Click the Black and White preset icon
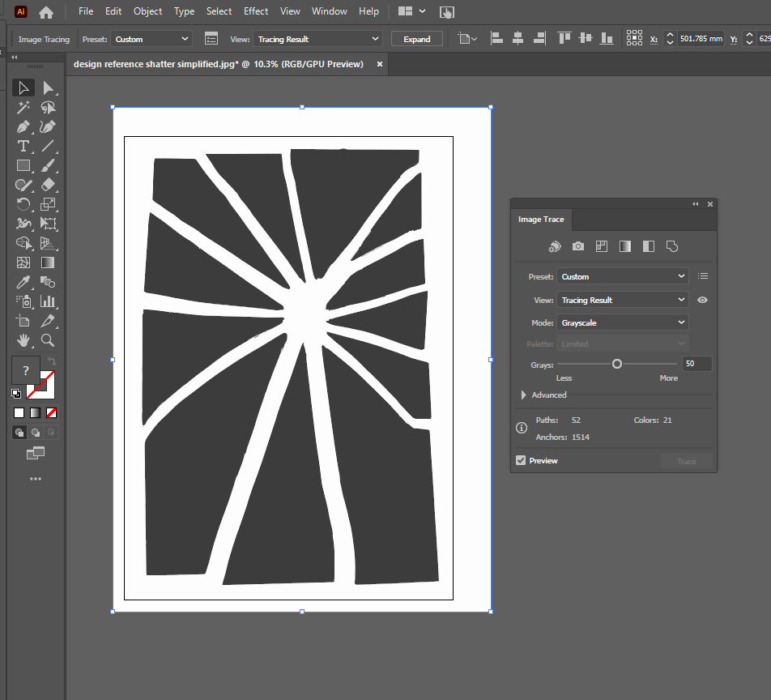This screenshot has width=771, height=700. [x=649, y=245]
